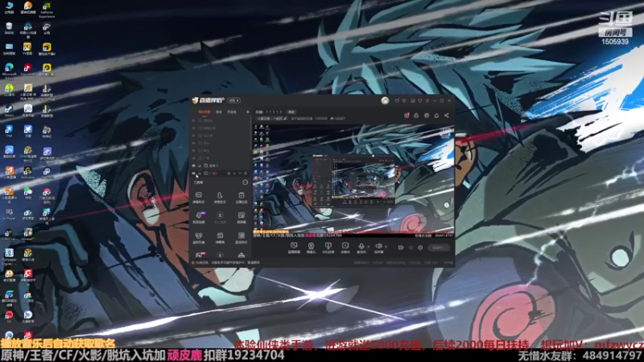Click the live preview canvas
644x362 pixels.
tap(353, 180)
